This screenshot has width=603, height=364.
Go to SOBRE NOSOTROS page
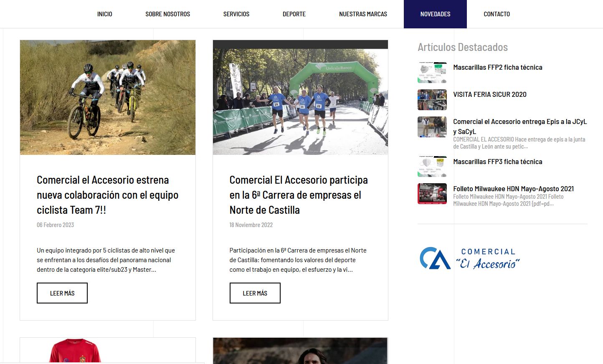167,14
